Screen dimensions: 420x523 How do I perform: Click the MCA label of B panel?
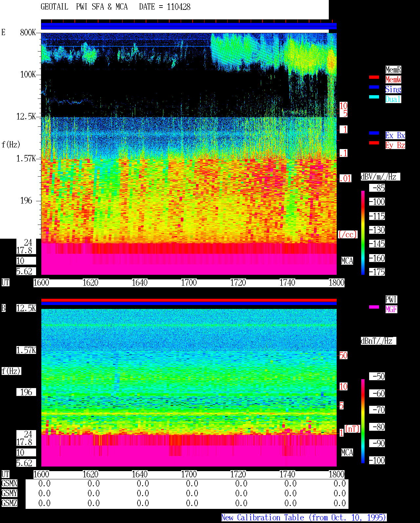tap(347, 452)
